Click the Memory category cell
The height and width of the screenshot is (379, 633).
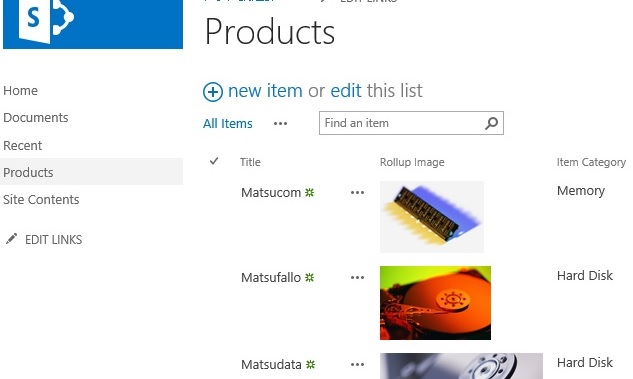[x=581, y=191]
